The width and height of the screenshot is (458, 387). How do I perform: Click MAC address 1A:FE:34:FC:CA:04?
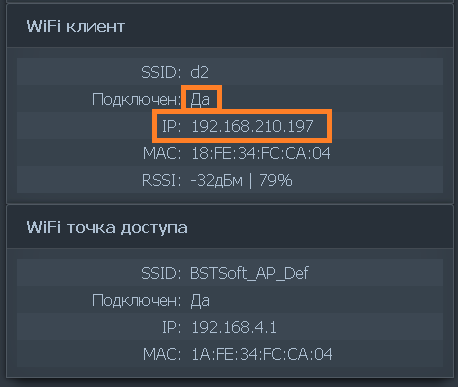pyautogui.click(x=262, y=354)
